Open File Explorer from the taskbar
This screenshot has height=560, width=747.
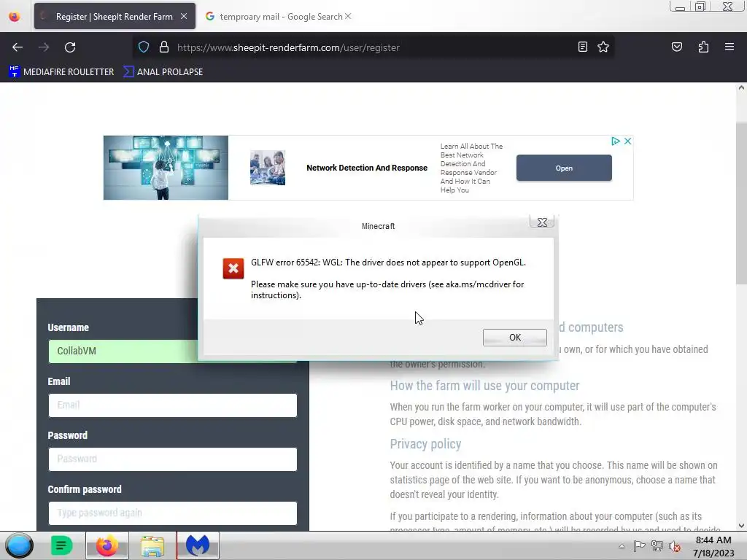click(x=152, y=545)
